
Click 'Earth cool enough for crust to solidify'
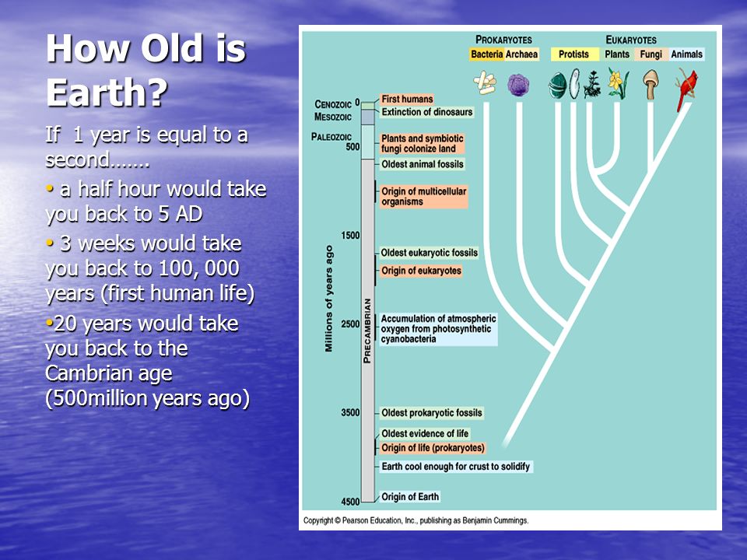[455, 467]
